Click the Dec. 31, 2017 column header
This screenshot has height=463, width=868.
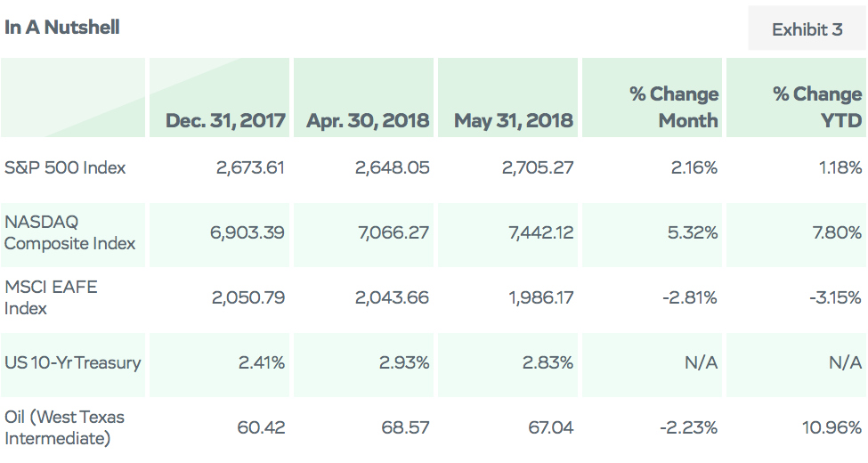pos(225,120)
